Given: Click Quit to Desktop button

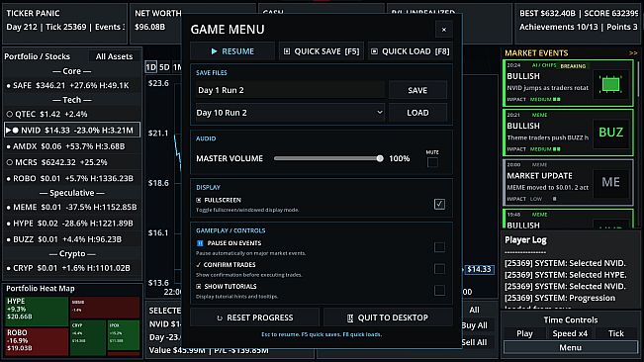Looking at the screenshot, I should click(x=388, y=317).
